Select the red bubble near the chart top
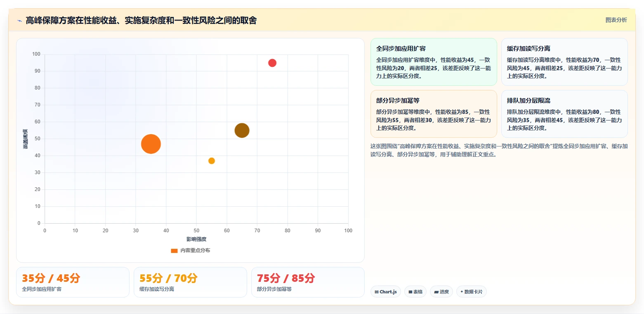The height and width of the screenshot is (314, 644). (x=272, y=63)
